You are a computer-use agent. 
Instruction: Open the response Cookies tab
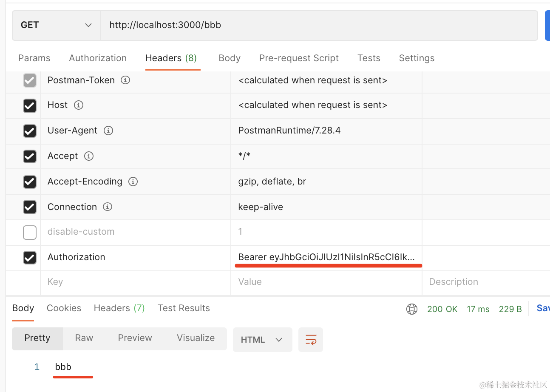point(64,308)
